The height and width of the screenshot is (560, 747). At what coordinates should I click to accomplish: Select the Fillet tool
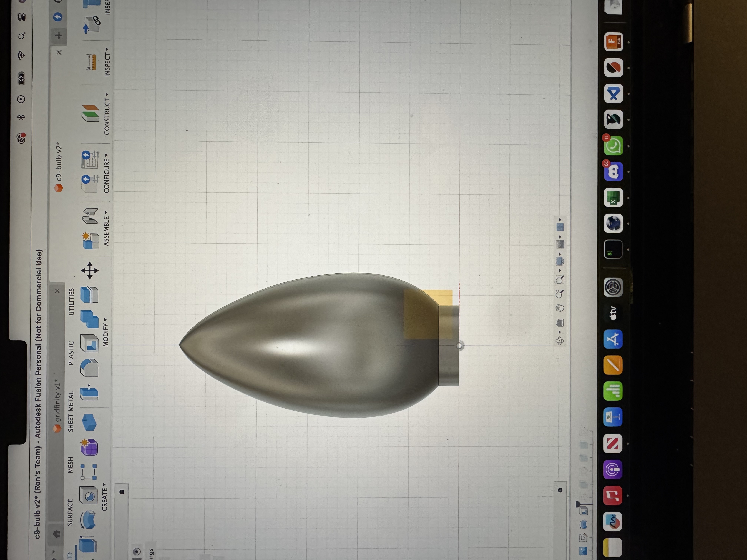coord(89,367)
